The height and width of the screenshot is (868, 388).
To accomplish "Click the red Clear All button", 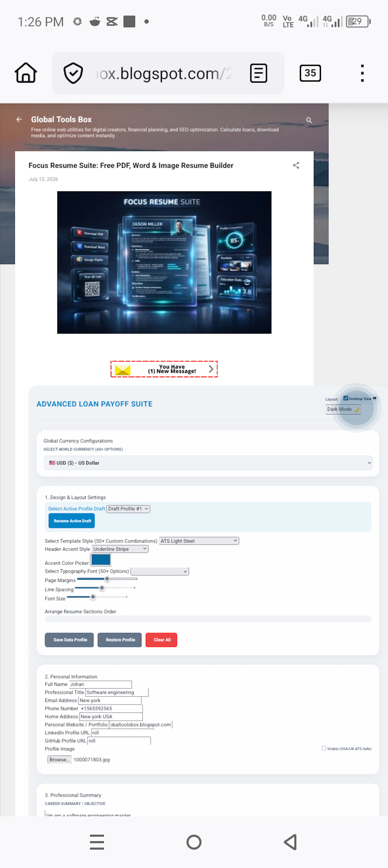I will [x=162, y=639].
